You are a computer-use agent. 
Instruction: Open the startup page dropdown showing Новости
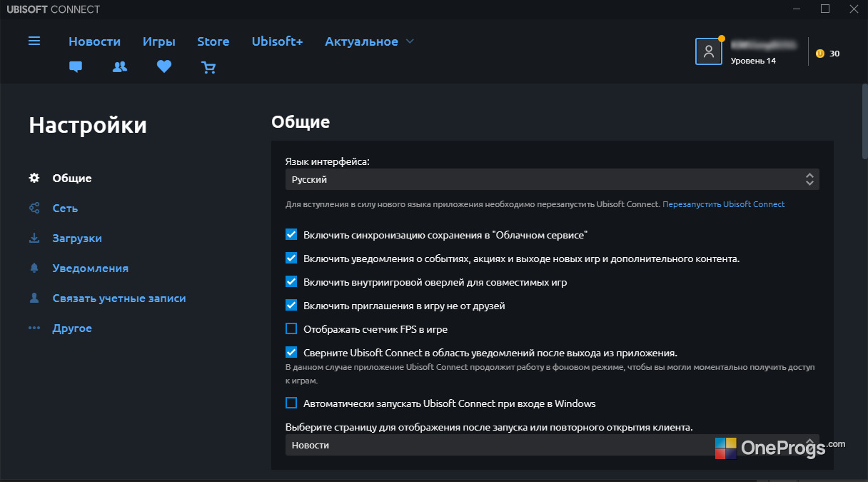pos(552,445)
